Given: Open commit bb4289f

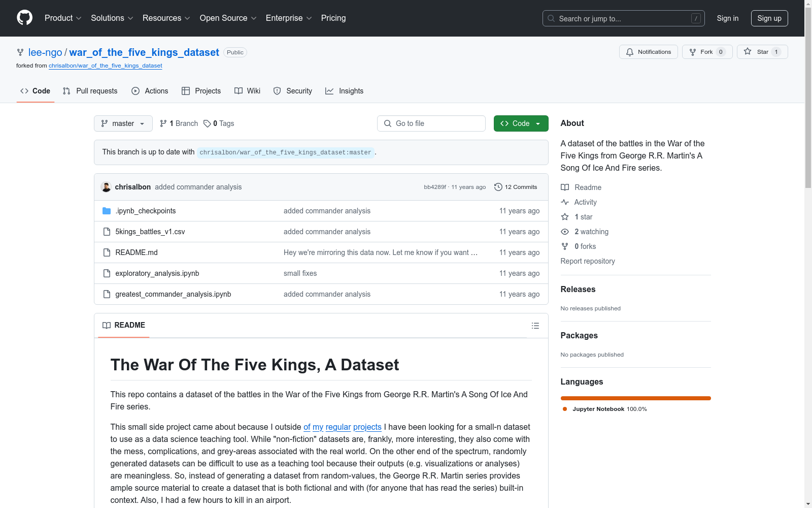Looking at the screenshot, I should click(435, 187).
